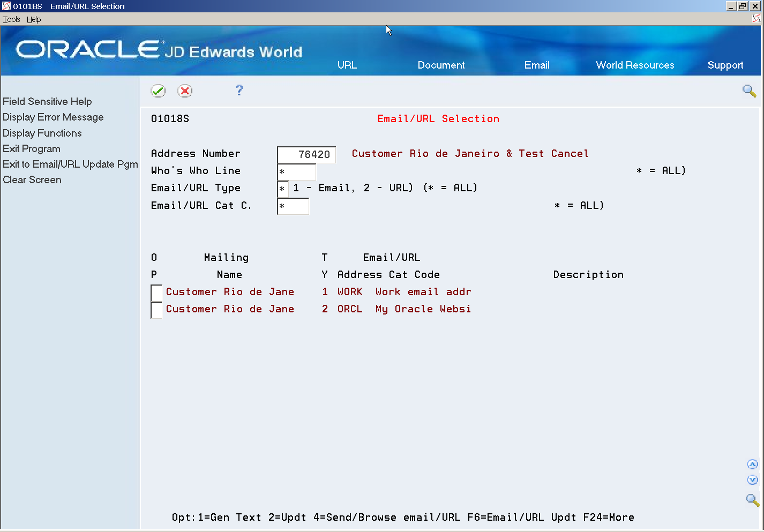Open the Help menu
The image size is (764, 532).
click(34, 19)
